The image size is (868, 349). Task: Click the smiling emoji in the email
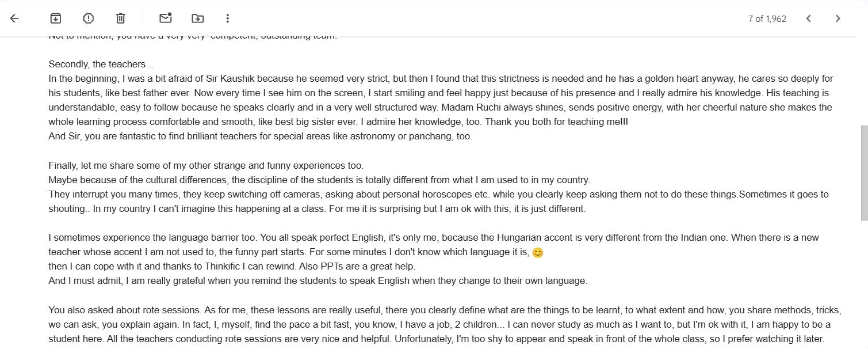(x=538, y=252)
